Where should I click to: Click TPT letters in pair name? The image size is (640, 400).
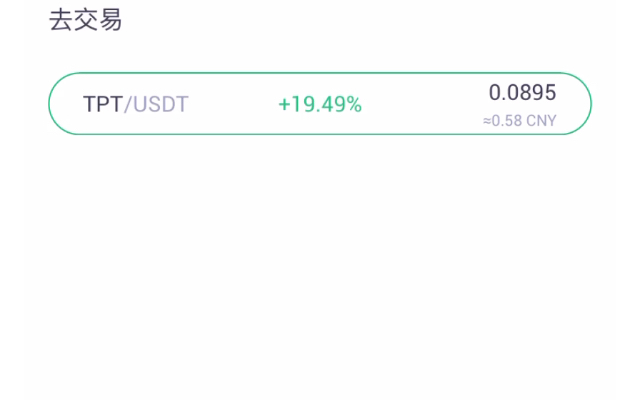(103, 104)
